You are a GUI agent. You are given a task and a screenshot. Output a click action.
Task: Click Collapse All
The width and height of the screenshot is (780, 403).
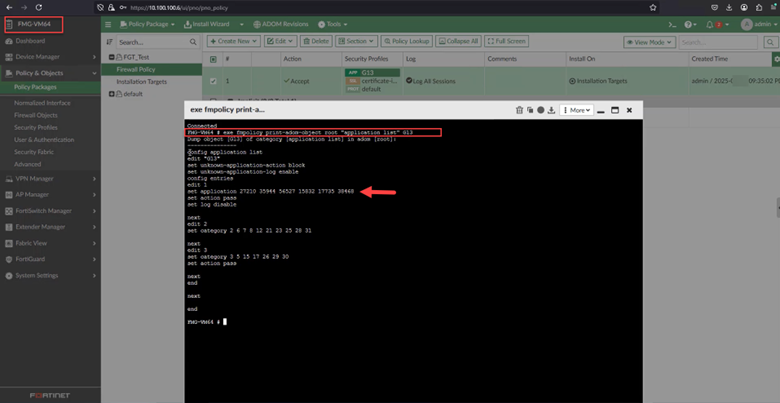click(x=458, y=41)
